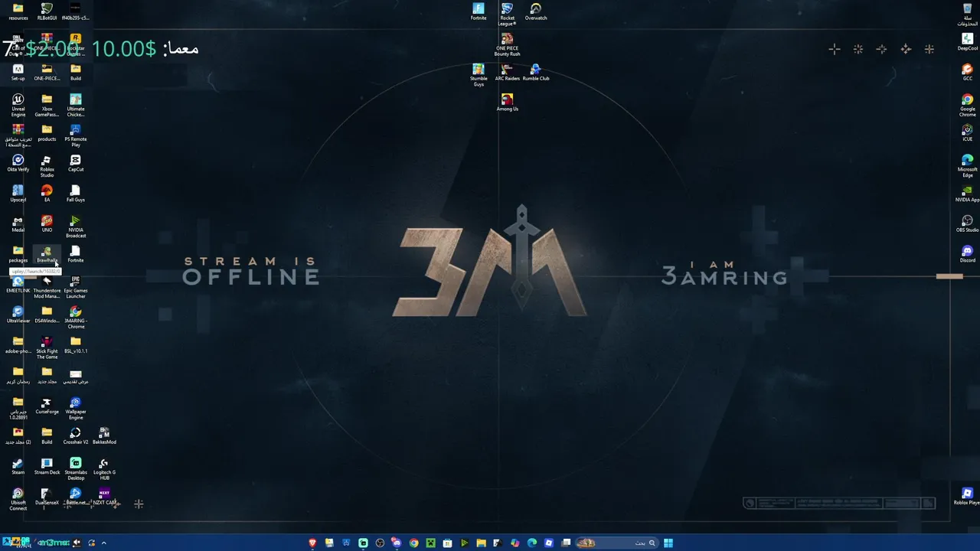Open Stumble Guys desktop icon

tap(479, 75)
